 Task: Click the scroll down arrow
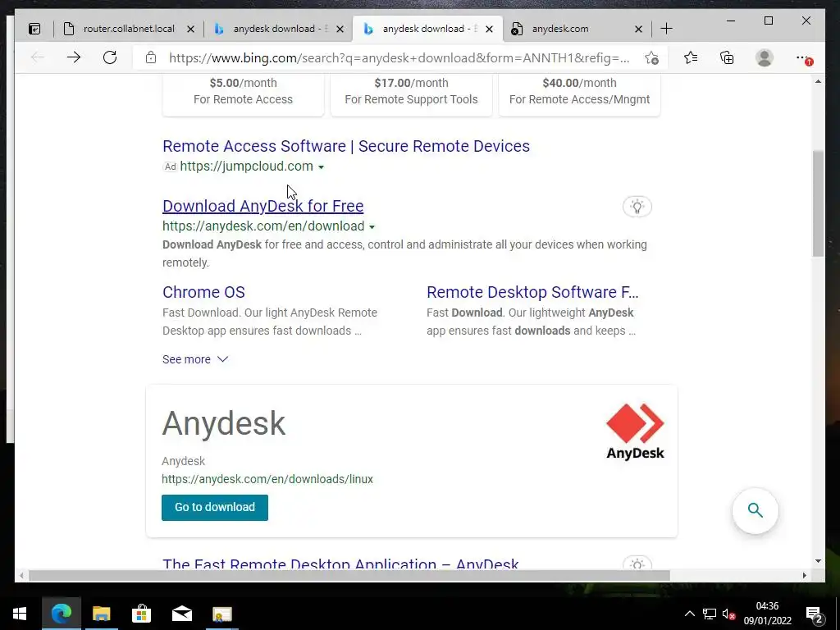pyautogui.click(x=818, y=561)
